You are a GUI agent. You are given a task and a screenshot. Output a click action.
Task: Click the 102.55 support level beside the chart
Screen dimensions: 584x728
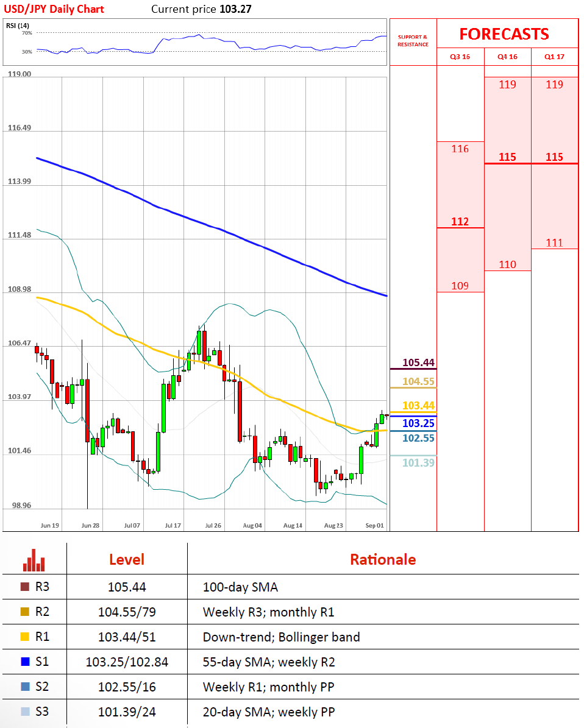point(418,438)
